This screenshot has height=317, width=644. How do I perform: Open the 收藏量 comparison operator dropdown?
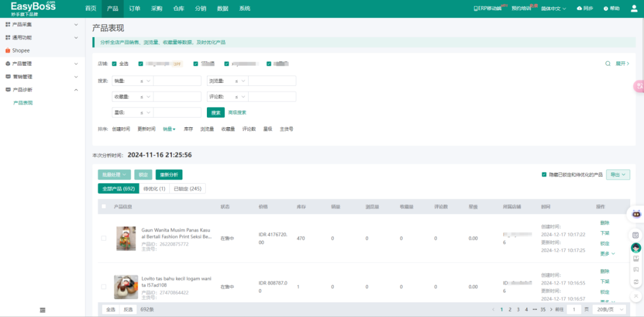145,97
